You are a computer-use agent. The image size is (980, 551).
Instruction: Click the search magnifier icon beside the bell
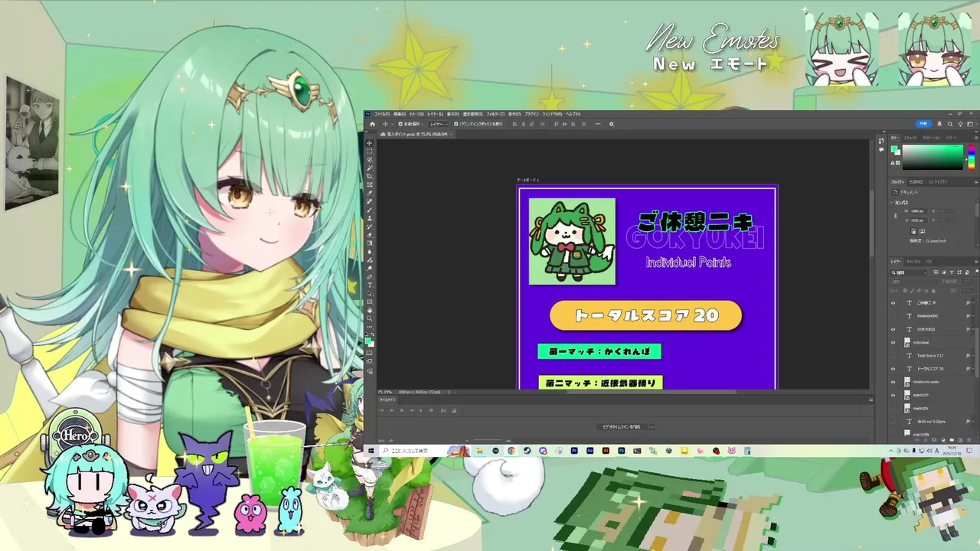[x=950, y=124]
